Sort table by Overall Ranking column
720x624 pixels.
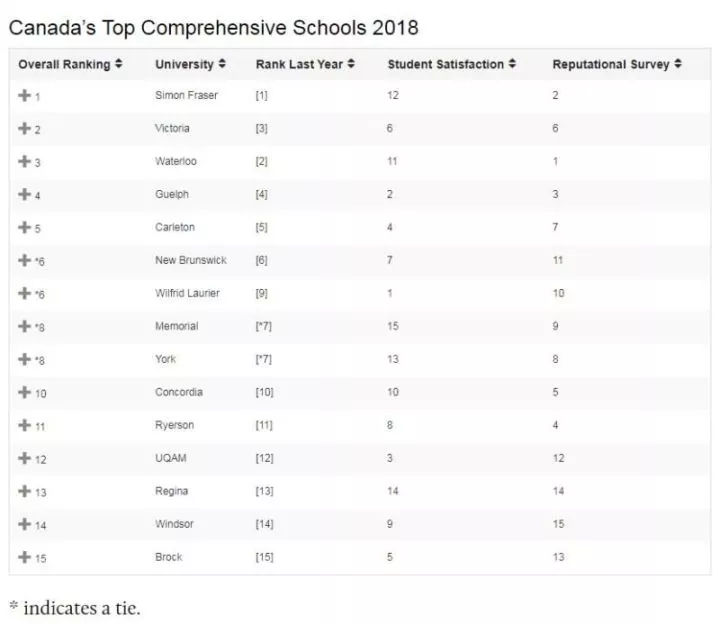click(x=70, y=64)
